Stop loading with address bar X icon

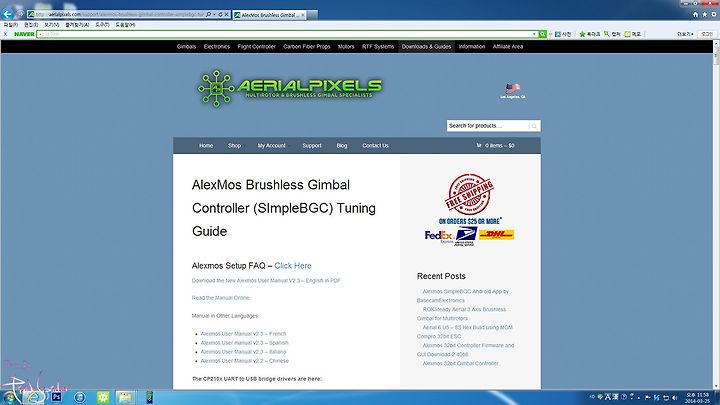(226, 14)
